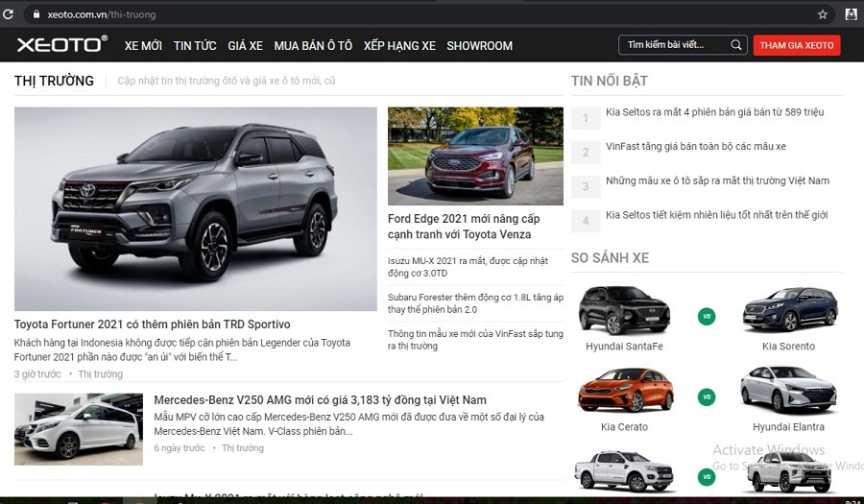This screenshot has height=504, width=864.
Task: Open browser profile avatar icon
Action: tap(851, 14)
